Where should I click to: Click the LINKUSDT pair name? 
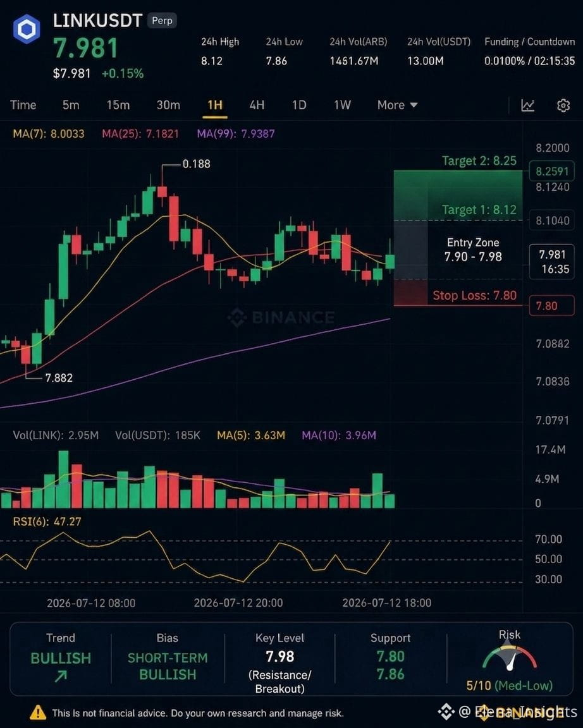[x=97, y=20]
